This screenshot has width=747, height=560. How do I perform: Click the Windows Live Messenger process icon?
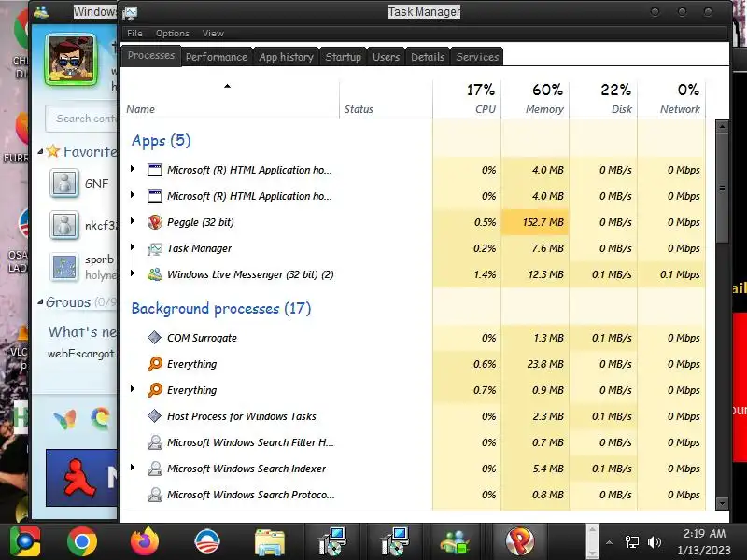point(155,274)
